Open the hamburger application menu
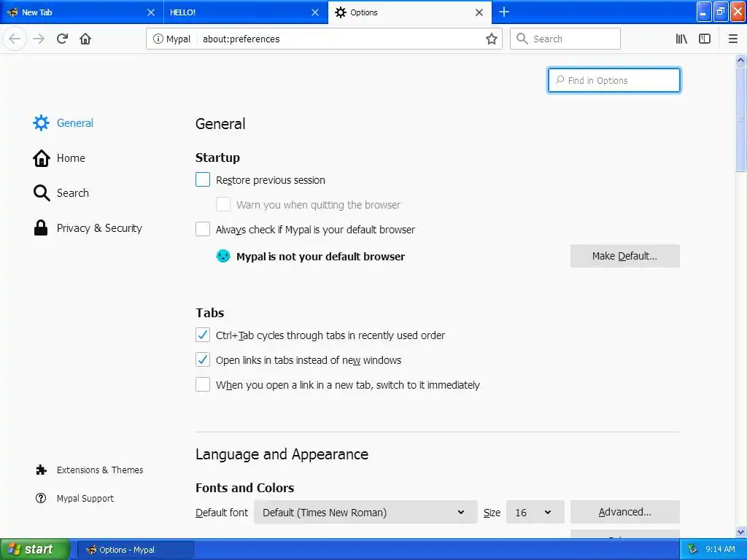The height and width of the screenshot is (560, 747). pyautogui.click(x=733, y=39)
